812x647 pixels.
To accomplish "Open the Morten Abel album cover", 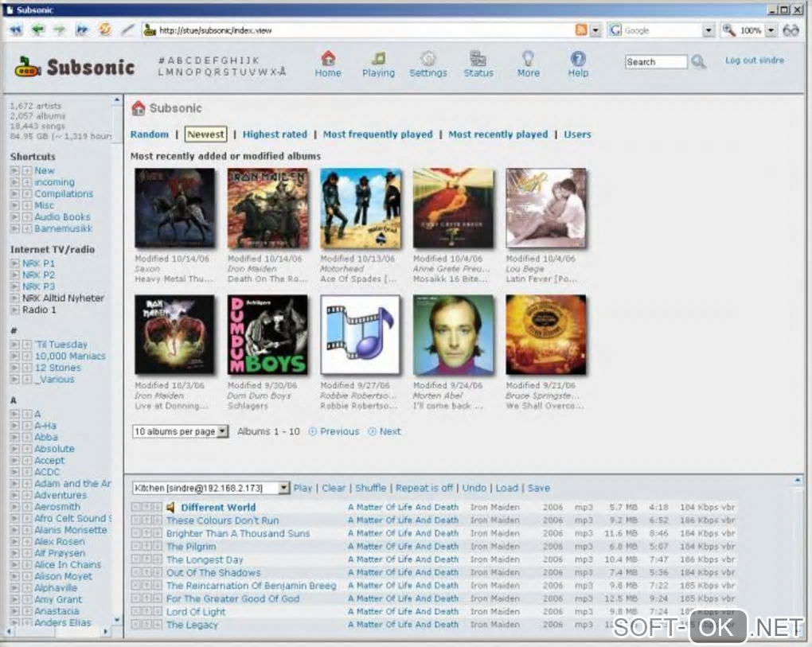I will [x=453, y=334].
